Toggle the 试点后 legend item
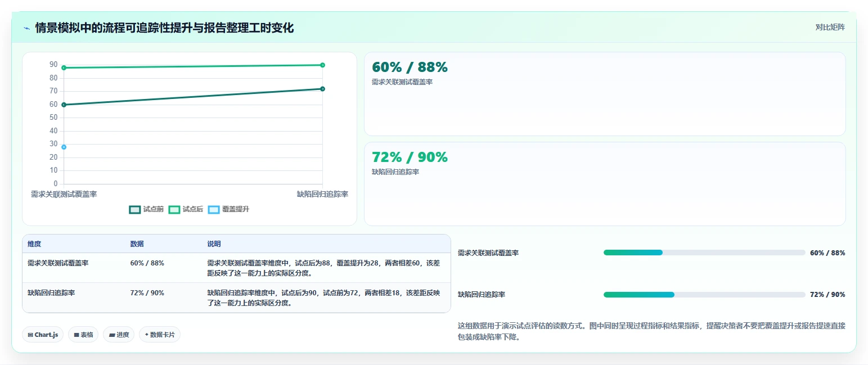 [186, 209]
